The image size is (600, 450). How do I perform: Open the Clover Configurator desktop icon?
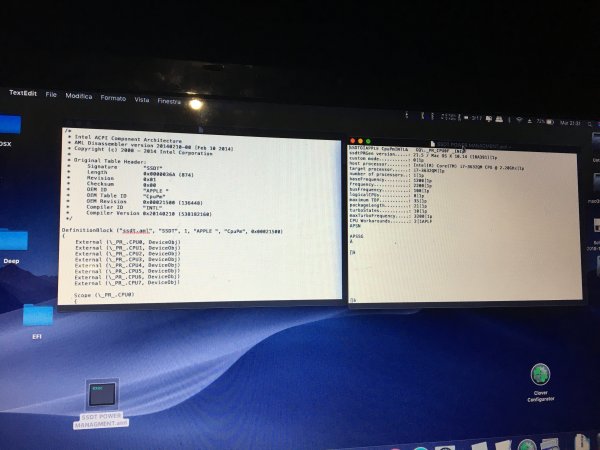[540, 382]
